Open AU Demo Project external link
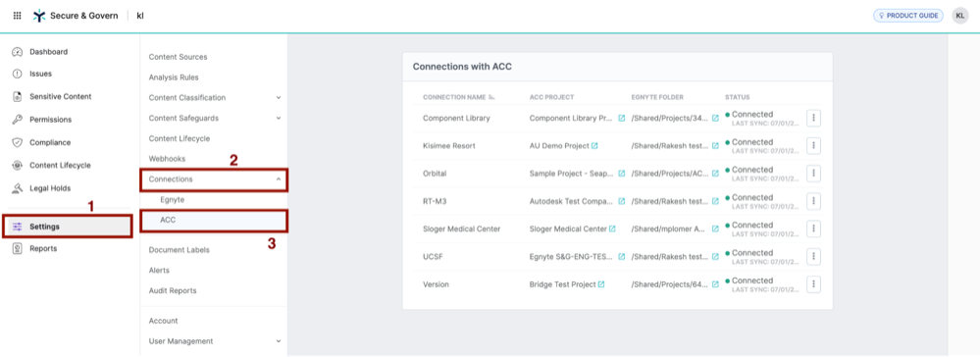This screenshot has width=980, height=357. pyautogui.click(x=594, y=146)
